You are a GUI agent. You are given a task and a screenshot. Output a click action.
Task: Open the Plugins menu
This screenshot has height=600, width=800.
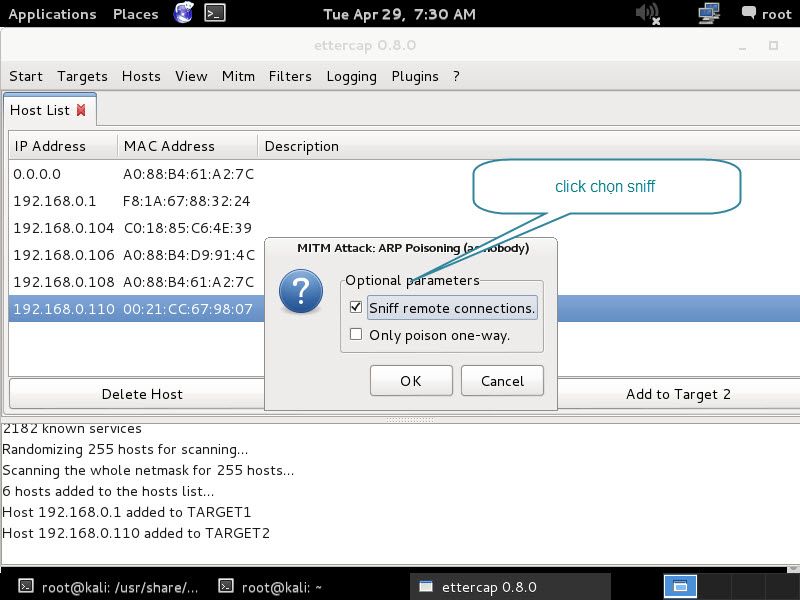[x=415, y=77]
